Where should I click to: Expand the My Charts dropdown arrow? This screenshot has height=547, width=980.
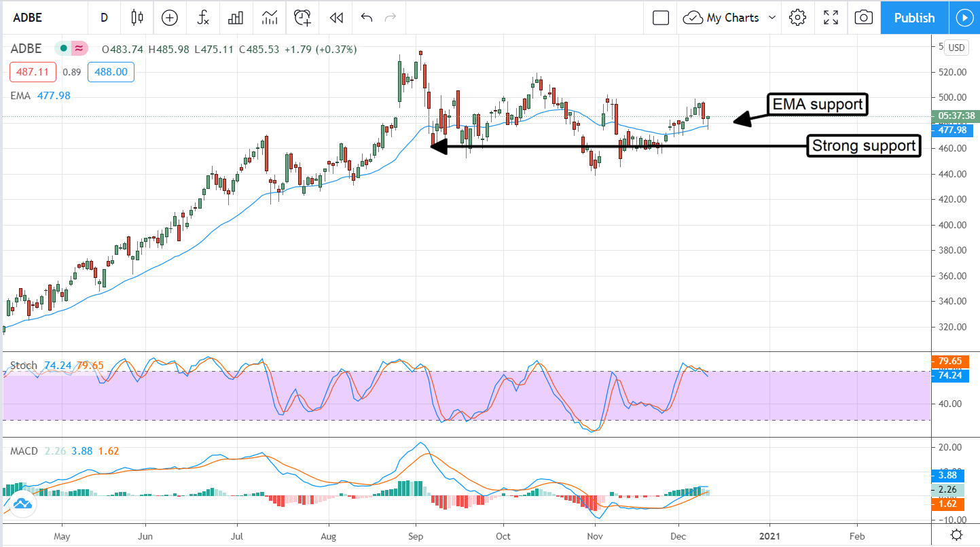772,18
